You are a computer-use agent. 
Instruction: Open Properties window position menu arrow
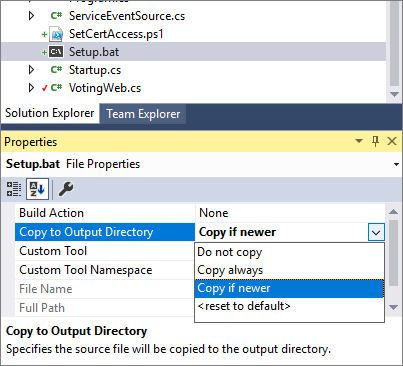[359, 141]
